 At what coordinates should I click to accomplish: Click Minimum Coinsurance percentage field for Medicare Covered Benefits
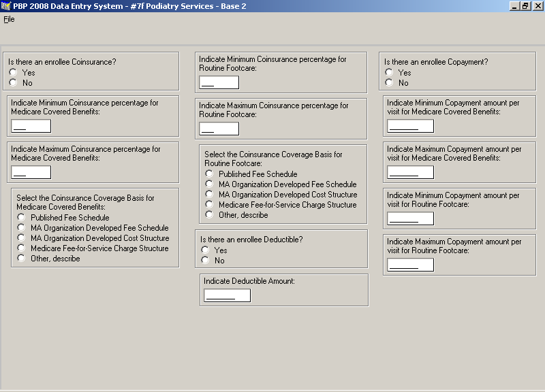click(31, 126)
